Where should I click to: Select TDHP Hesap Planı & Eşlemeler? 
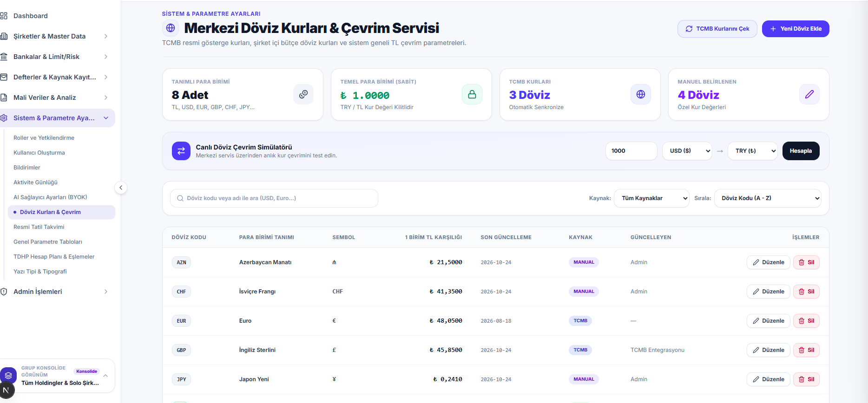54,257
